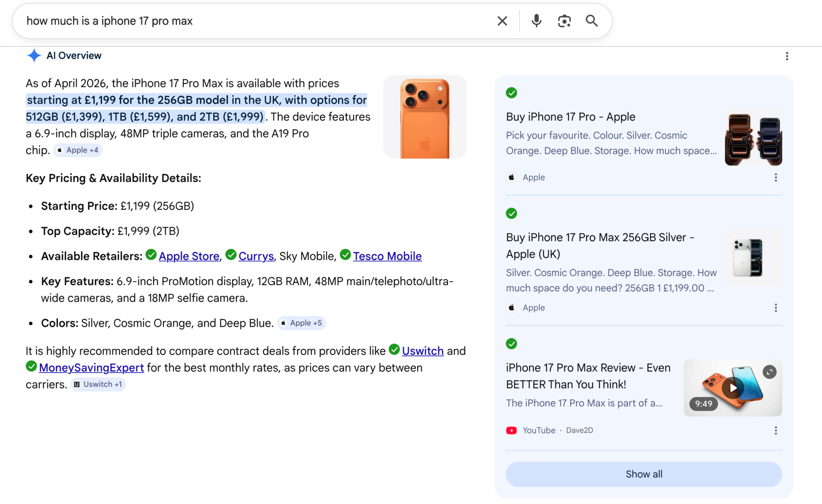Open the Apple Store link
822x504 pixels.
tap(189, 256)
